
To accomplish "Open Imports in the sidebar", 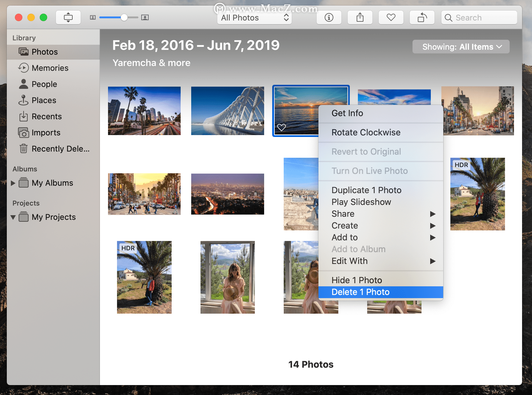I will (x=53, y=133).
